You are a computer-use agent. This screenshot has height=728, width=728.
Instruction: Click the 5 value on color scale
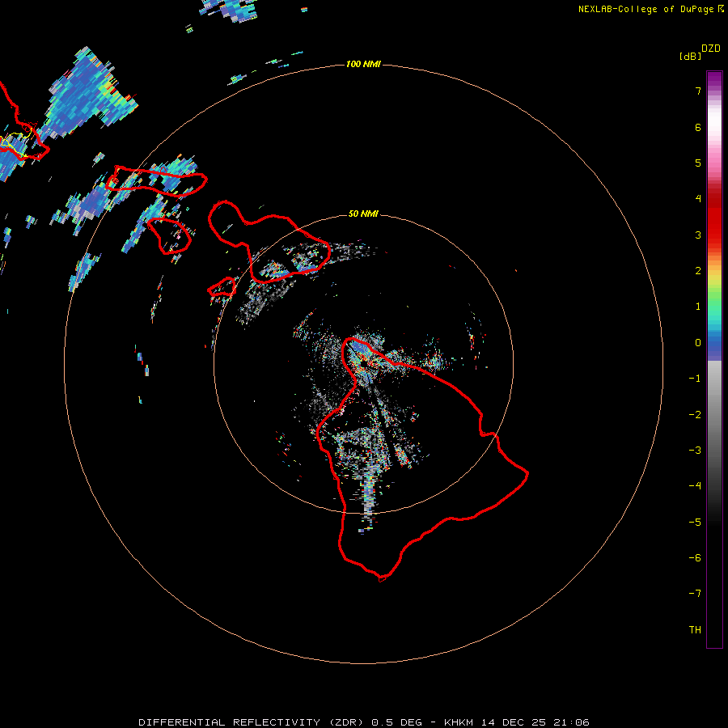click(698, 163)
